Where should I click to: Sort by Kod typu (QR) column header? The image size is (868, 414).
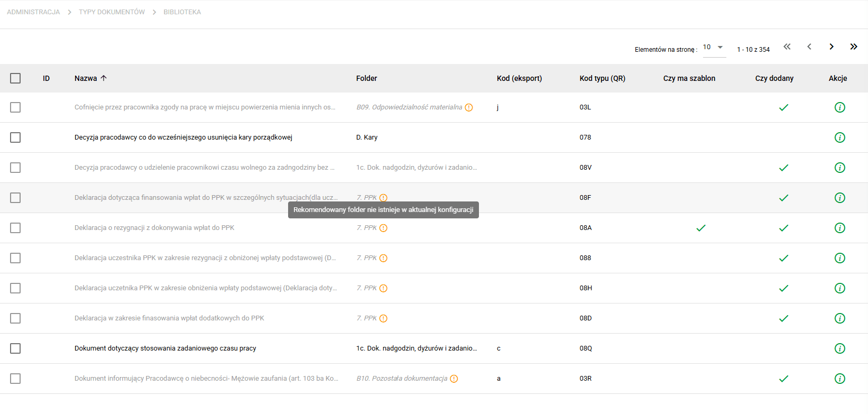[x=602, y=78]
